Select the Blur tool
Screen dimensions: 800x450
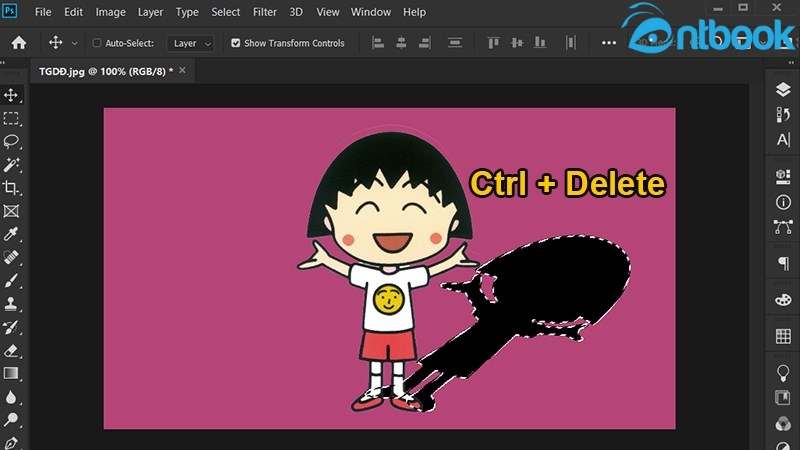coord(11,397)
